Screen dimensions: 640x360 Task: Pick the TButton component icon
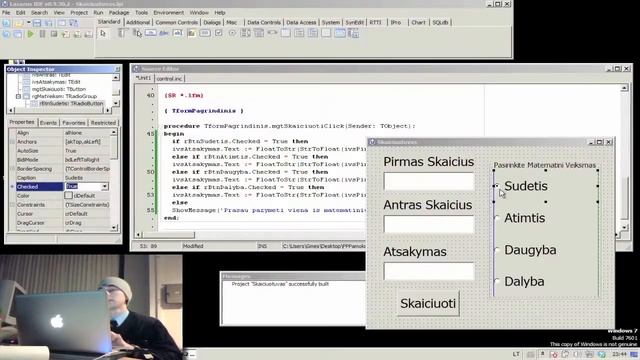(x=151, y=33)
